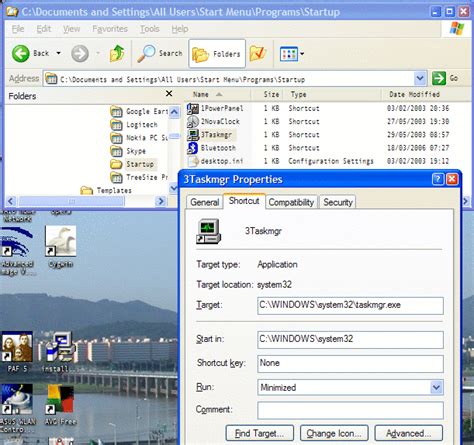This screenshot has width=474, height=445.
Task: Switch to the Security tab
Action: [x=338, y=202]
